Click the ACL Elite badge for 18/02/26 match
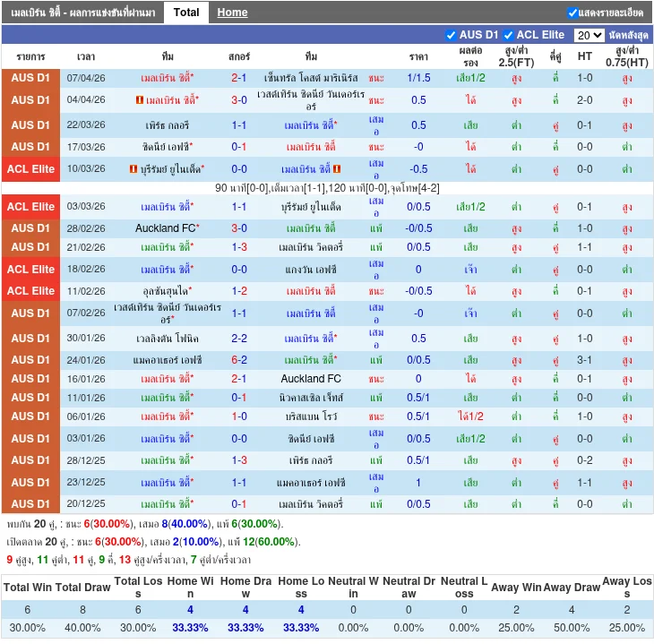The height and width of the screenshot is (644, 654). click(x=30, y=269)
